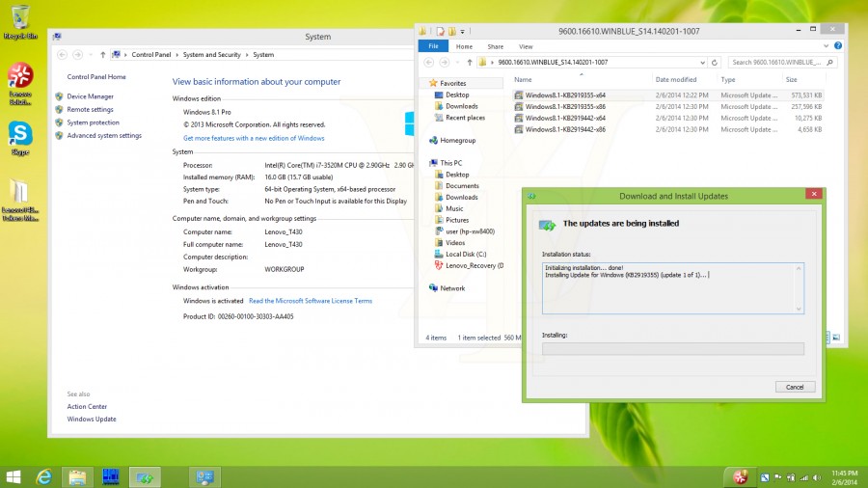Open the View ribbon tab

point(526,46)
